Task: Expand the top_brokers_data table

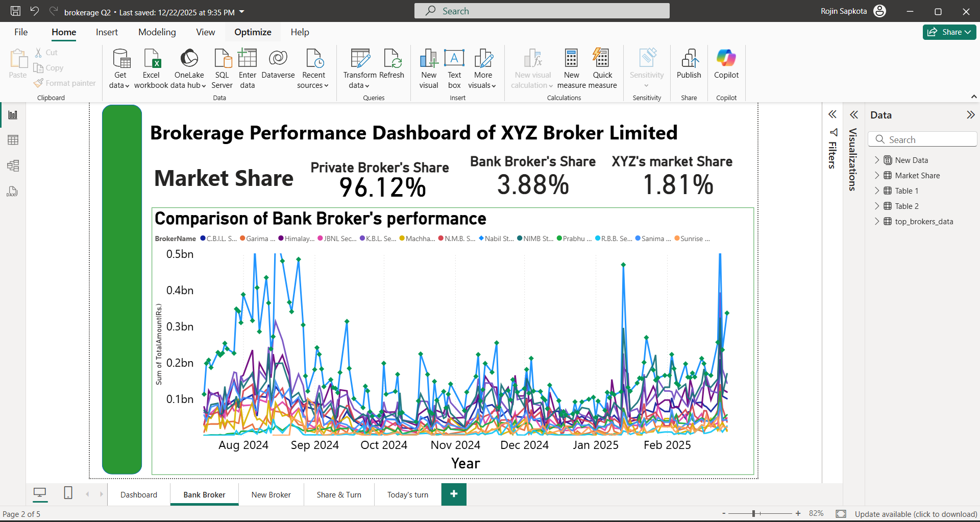Action: click(878, 221)
